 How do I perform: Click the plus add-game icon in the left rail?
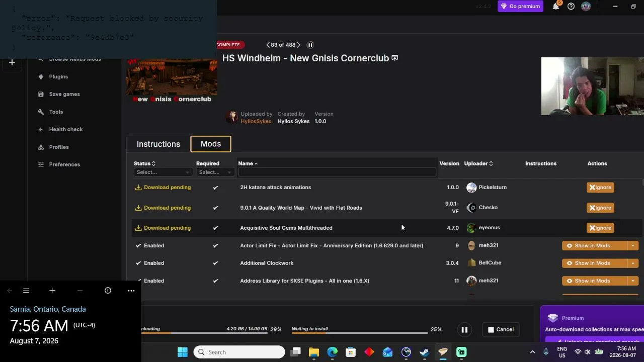(x=12, y=62)
